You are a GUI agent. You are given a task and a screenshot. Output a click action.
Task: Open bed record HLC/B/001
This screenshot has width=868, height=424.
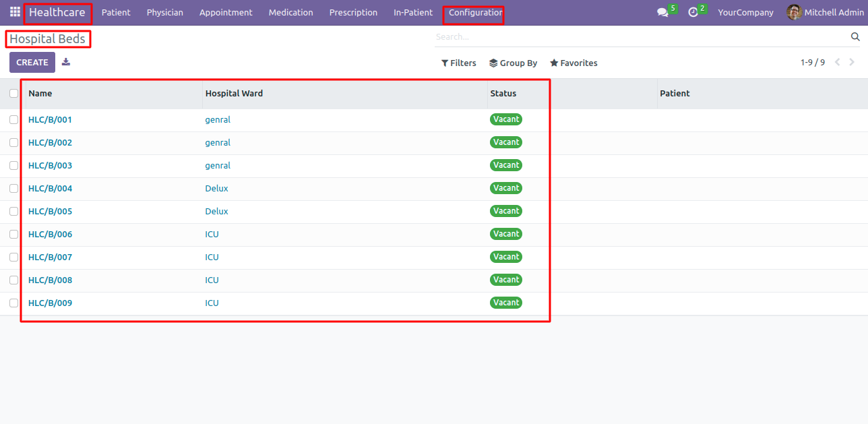(x=50, y=120)
